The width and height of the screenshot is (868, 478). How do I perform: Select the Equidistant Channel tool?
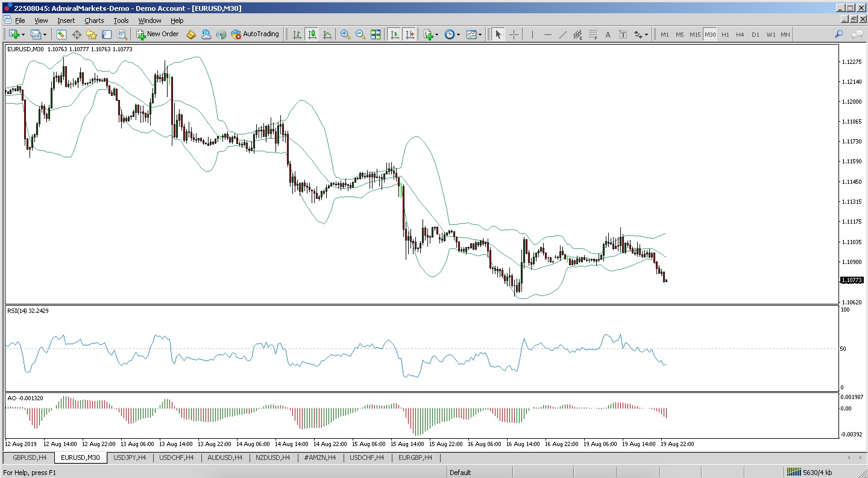coord(577,34)
